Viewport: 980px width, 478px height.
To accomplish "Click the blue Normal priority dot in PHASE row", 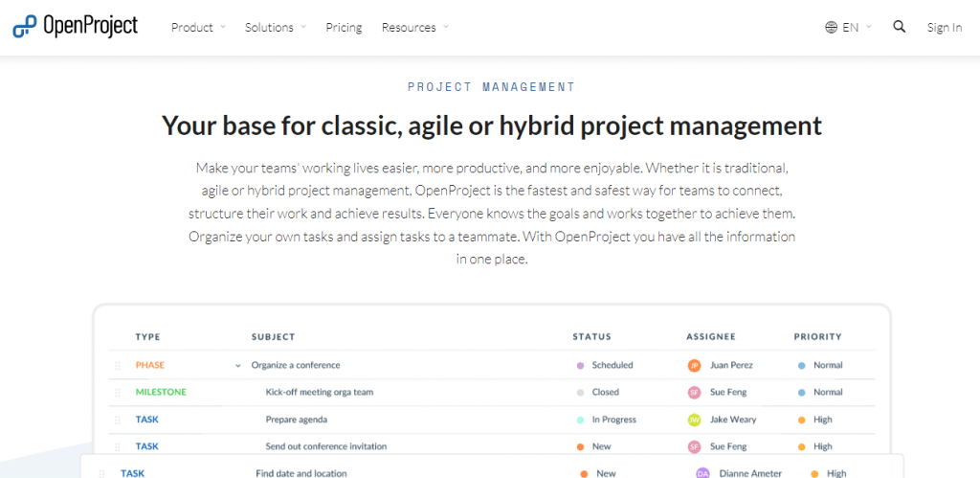I will tap(801, 365).
